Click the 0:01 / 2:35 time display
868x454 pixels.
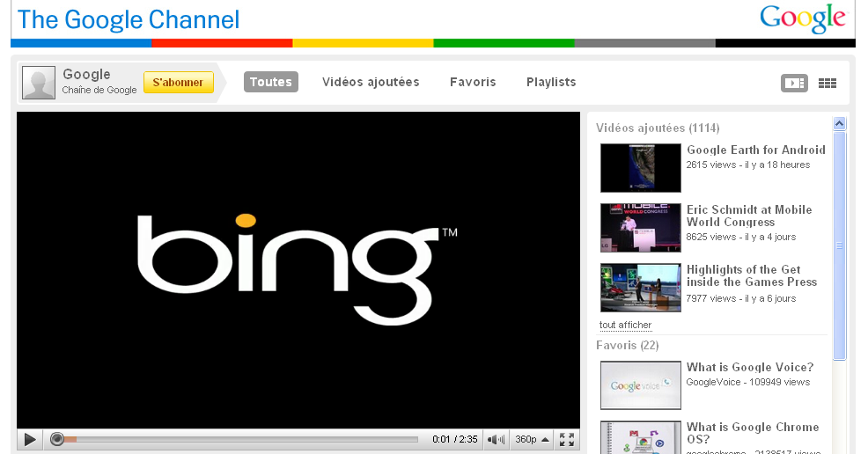[x=455, y=440]
